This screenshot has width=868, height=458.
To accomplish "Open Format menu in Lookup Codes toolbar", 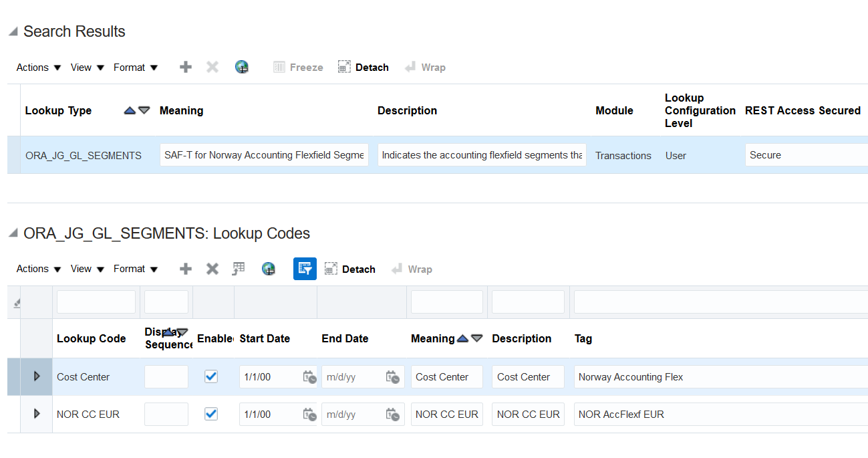I will click(x=136, y=269).
